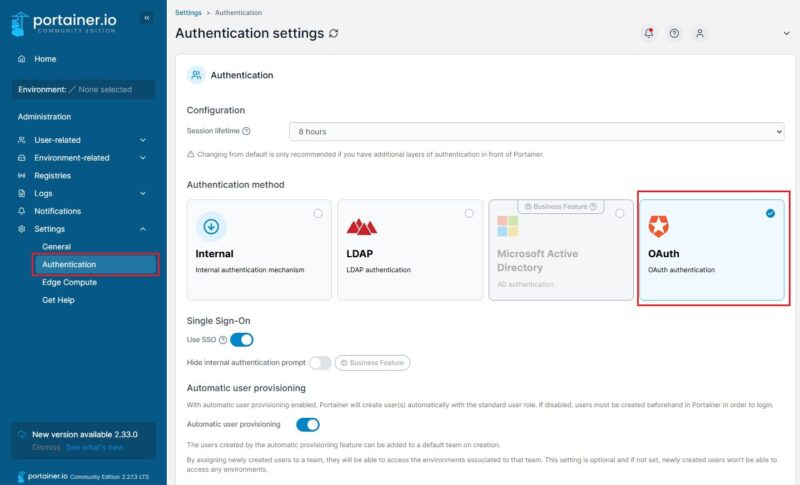Click the Notifications bell icon in sidebar
Screen dimensions: 800x485
coord(21,211)
